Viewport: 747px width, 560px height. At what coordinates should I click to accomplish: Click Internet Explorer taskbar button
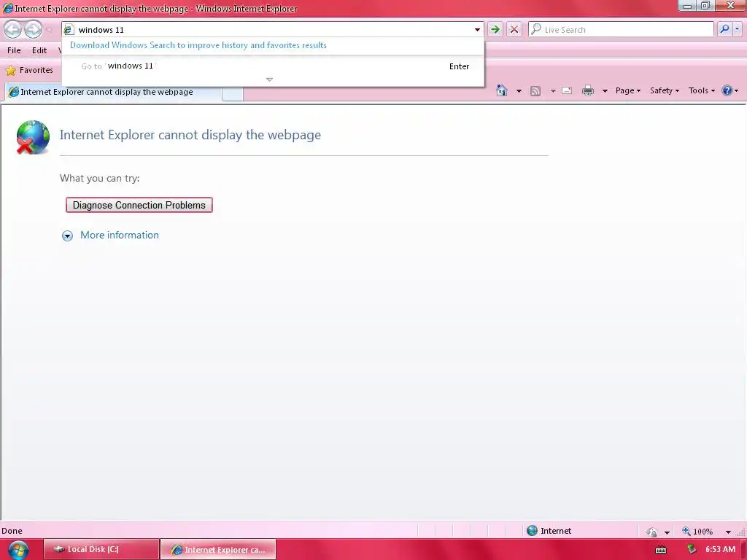coord(218,550)
